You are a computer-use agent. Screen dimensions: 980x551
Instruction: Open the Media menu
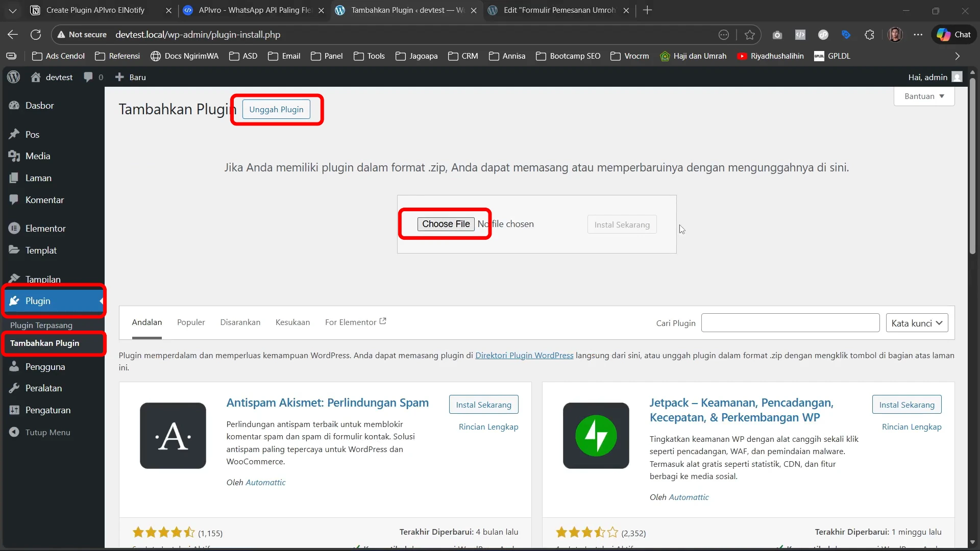pos(38,156)
